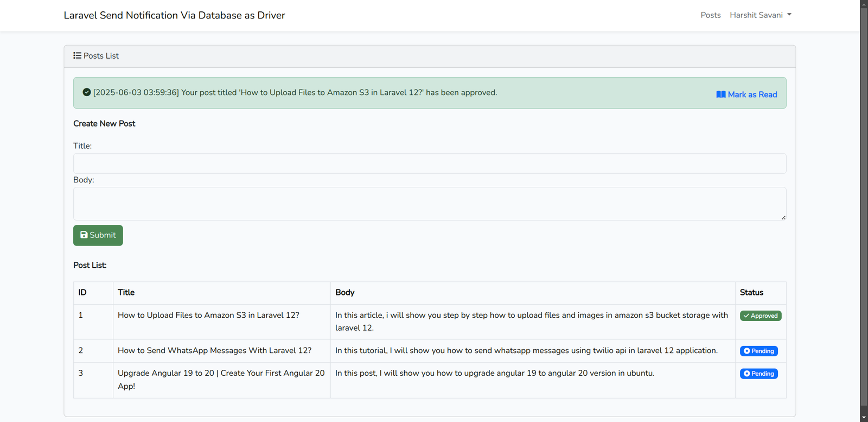Open the Posts navigation link
The width and height of the screenshot is (868, 422).
(711, 15)
